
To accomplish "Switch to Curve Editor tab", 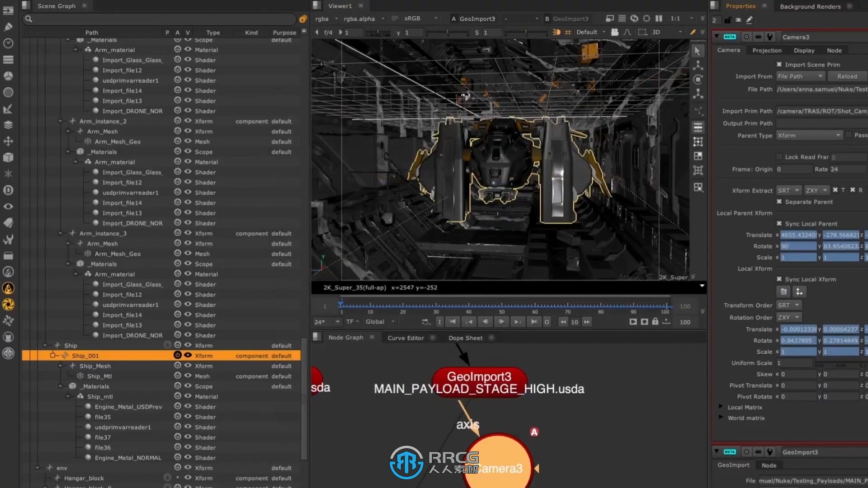I will (x=406, y=338).
